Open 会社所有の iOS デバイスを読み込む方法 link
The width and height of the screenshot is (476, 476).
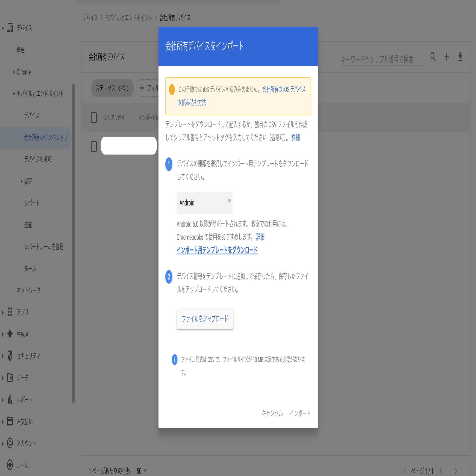click(284, 89)
